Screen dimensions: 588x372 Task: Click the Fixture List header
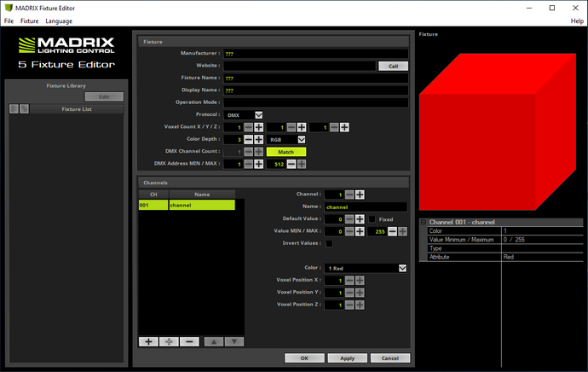tap(77, 109)
